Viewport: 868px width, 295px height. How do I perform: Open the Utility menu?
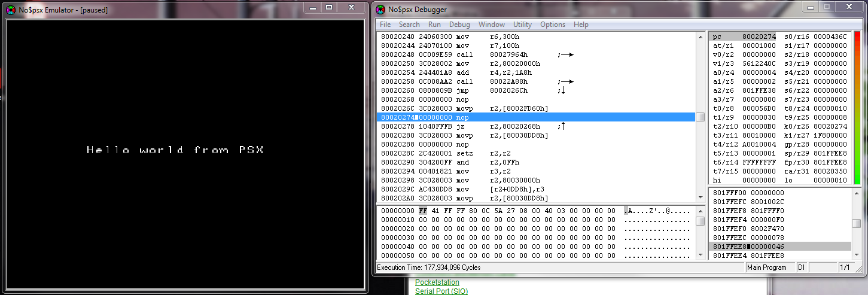[522, 25]
